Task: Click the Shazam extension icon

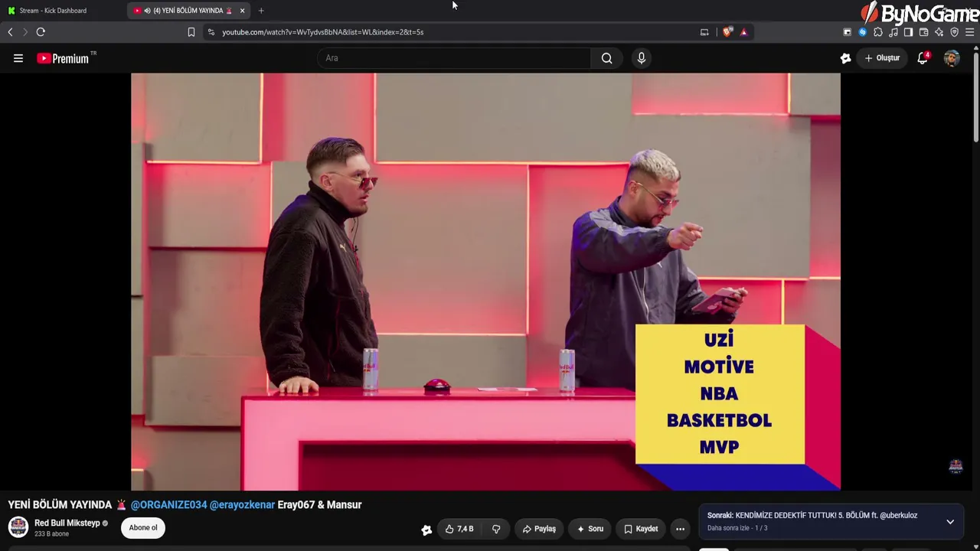Action: tap(862, 32)
